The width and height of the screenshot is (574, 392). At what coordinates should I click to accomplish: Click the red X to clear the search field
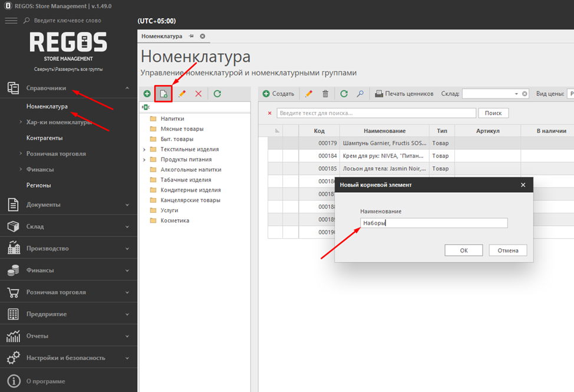[270, 113]
